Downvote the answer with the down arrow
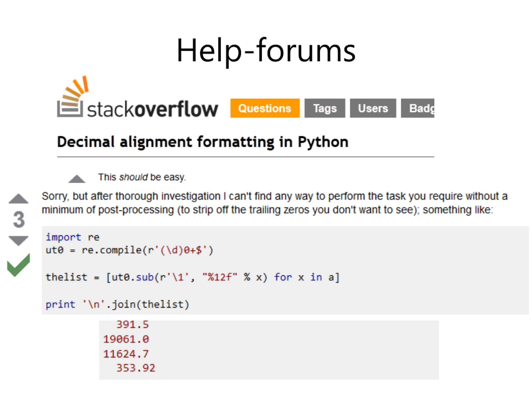The width and height of the screenshot is (532, 399). pyautogui.click(x=18, y=240)
